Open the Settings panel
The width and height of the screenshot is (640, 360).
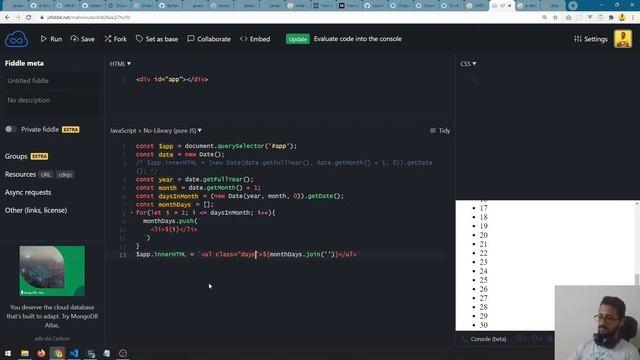point(591,39)
